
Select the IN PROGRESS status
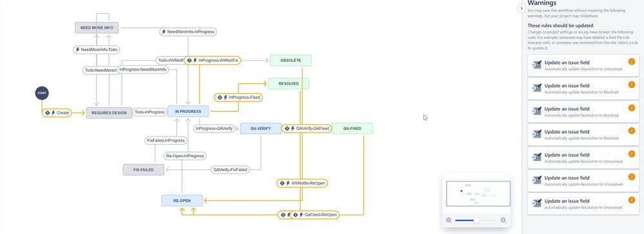pyautogui.click(x=188, y=111)
